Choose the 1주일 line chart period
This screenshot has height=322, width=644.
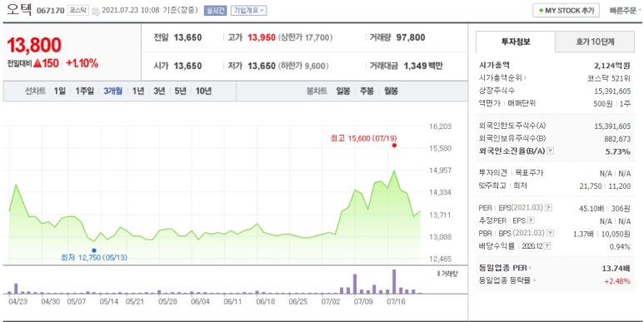click(x=85, y=91)
